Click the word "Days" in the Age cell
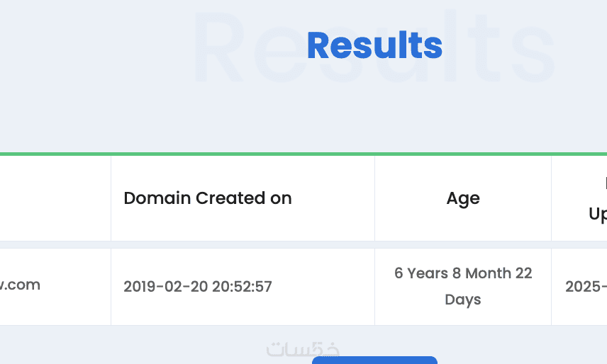The image size is (607, 364). tap(463, 300)
